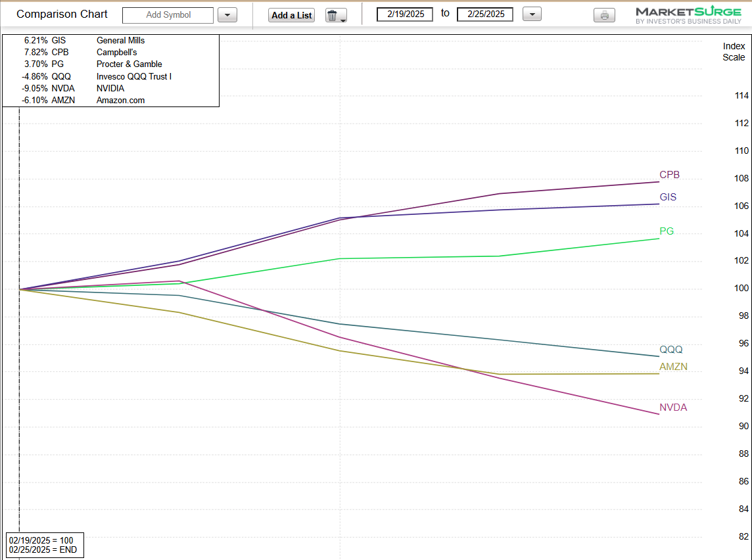Select the 2/25/2025 end date field
Viewport: 752px width, 560px height.
coord(484,14)
